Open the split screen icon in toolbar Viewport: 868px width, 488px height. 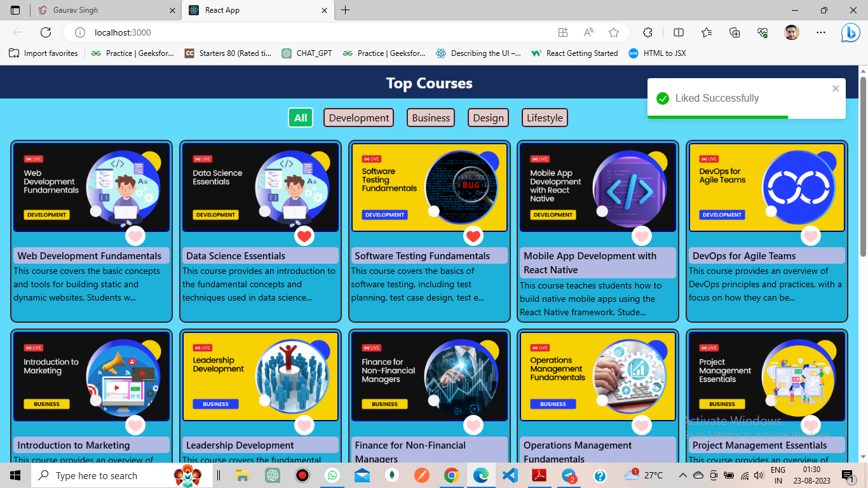[679, 32]
